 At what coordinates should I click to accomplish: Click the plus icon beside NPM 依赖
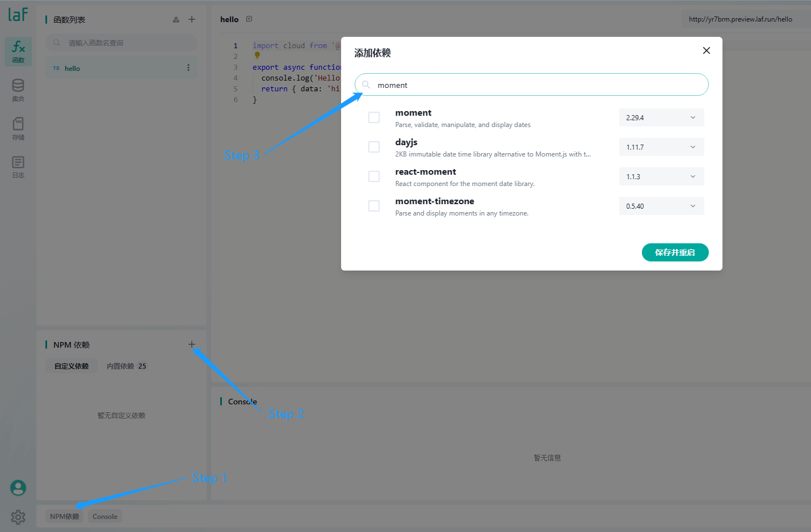tap(192, 344)
